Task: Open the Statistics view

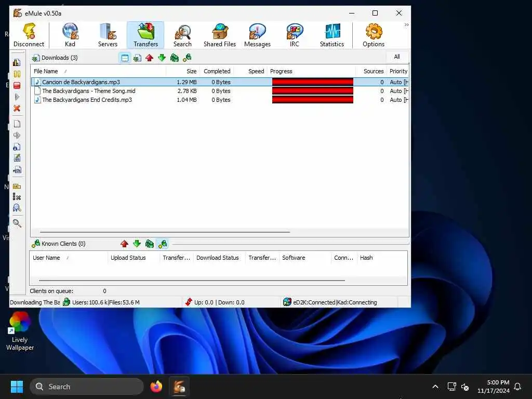Action: coord(332,35)
